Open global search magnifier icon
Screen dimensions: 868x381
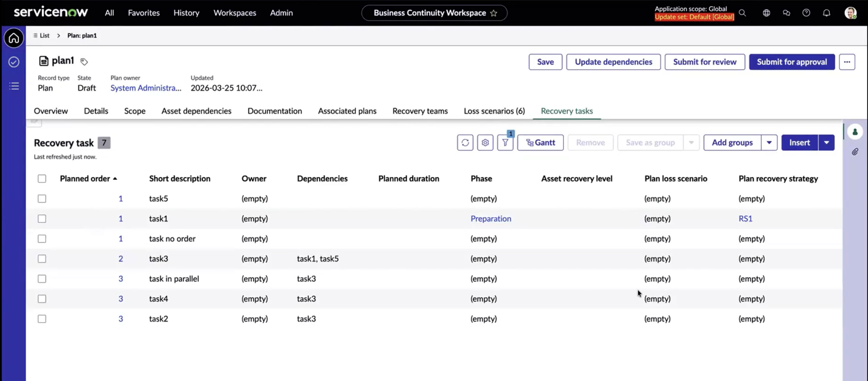(x=742, y=13)
